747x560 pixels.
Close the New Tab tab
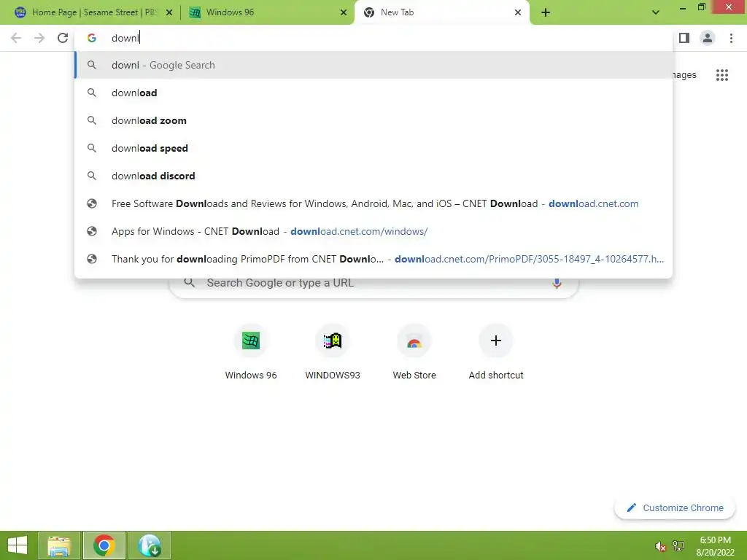[518, 12]
